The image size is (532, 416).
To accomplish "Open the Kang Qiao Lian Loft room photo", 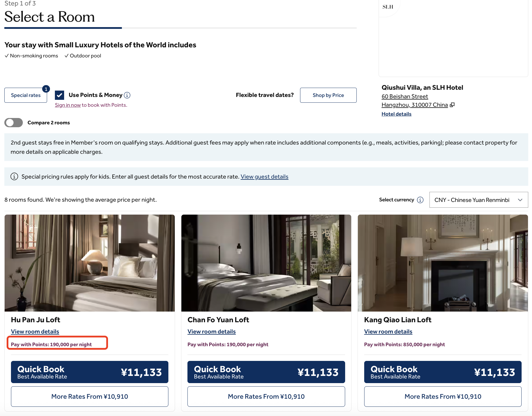I will (x=443, y=263).
